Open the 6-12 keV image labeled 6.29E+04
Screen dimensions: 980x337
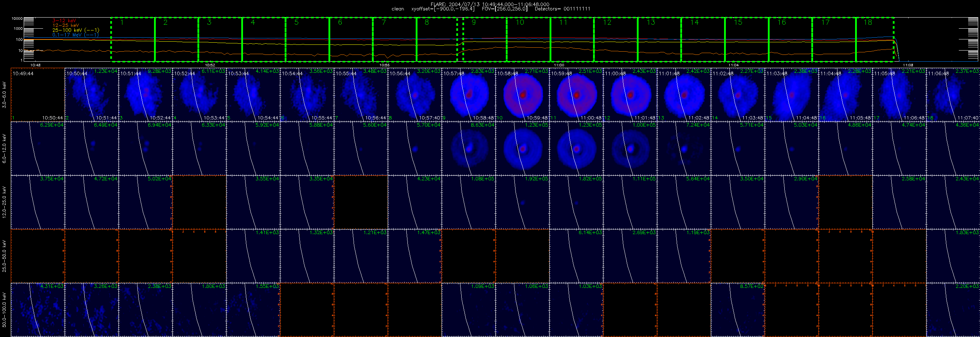(x=38, y=148)
